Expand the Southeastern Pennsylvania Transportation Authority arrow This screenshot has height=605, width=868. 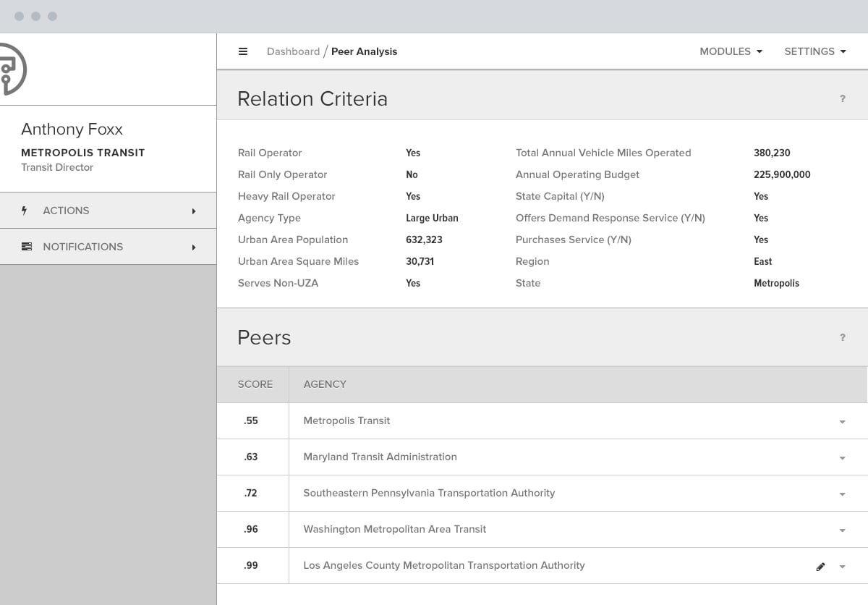click(x=842, y=494)
